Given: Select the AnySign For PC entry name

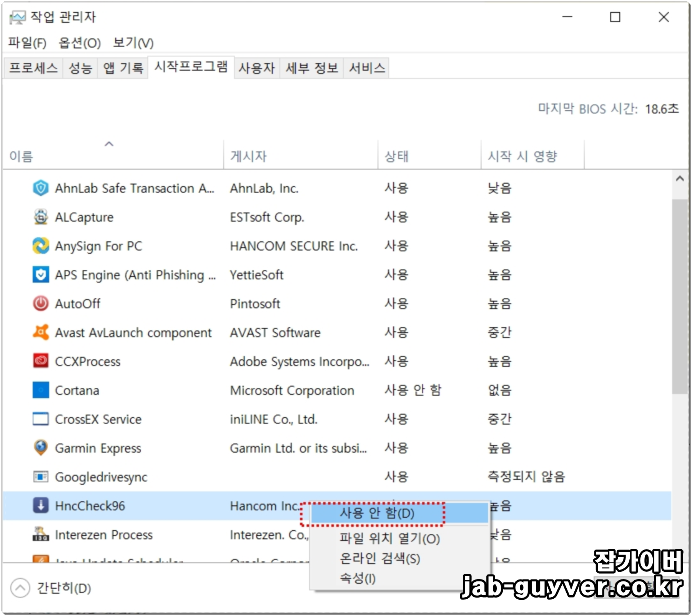Looking at the screenshot, I should pos(98,246).
